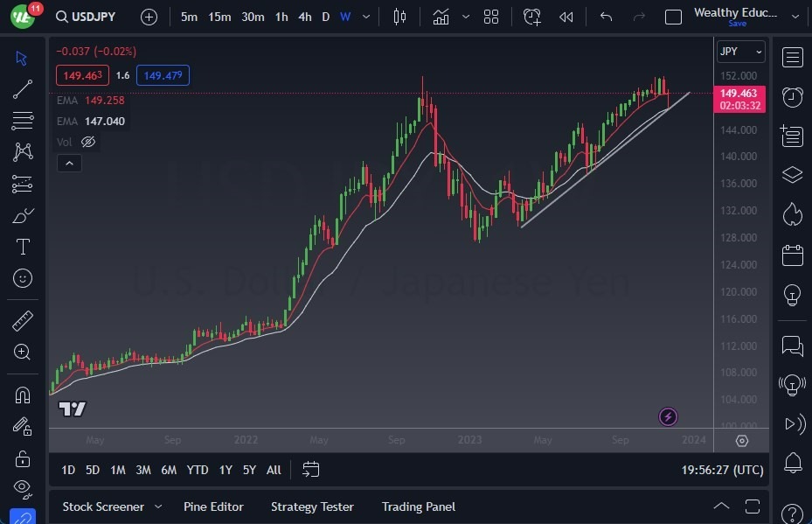Screen dimensions: 812x524
Task: Open the JPY currency dropdown
Action: coord(739,52)
